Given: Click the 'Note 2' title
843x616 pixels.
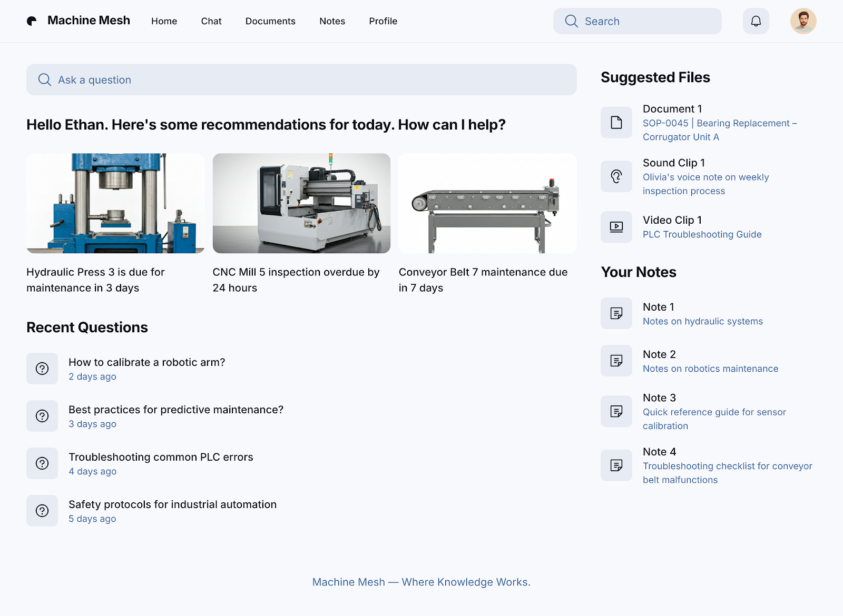Looking at the screenshot, I should click(x=659, y=354).
